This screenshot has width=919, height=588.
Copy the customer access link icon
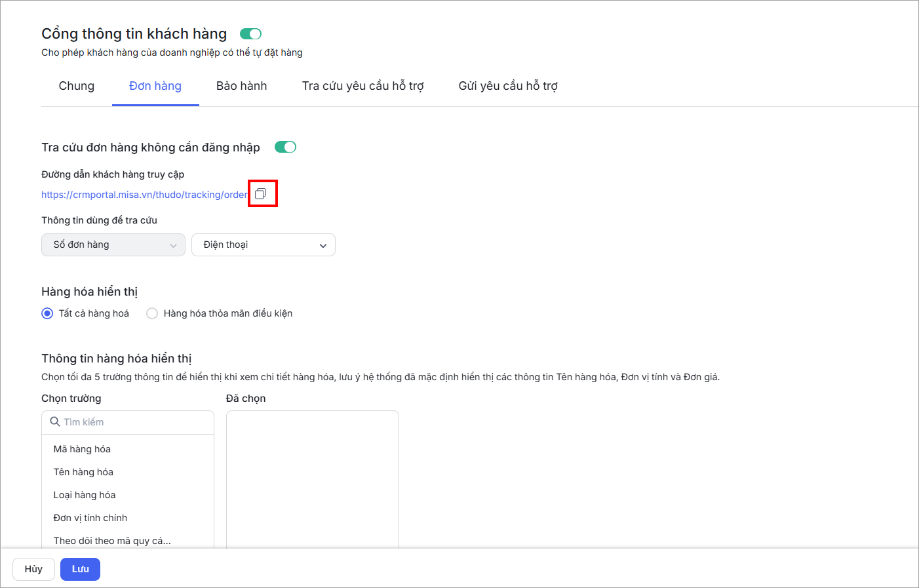(261, 193)
